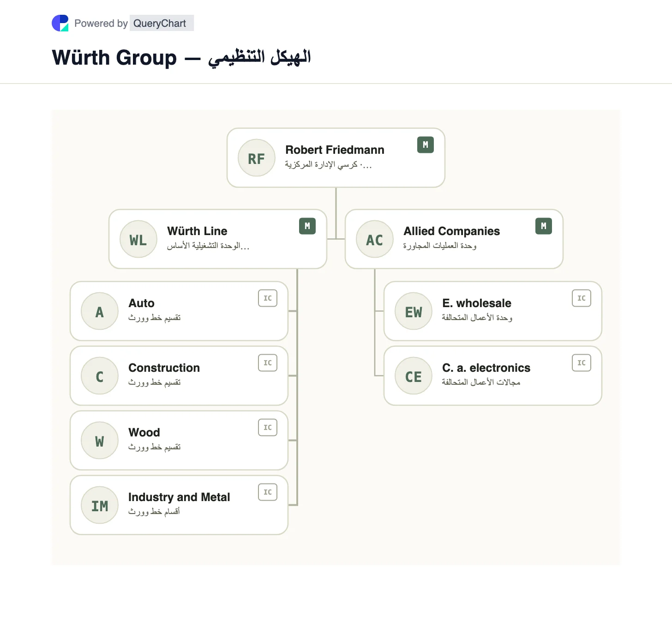Viewport: 672px width, 617px height.
Task: Click the Construction division name
Action: point(164,368)
